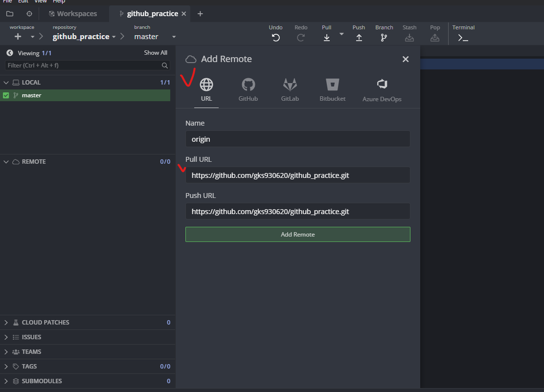This screenshot has width=544, height=392.
Task: Select the URL remote tab
Action: coord(206,90)
